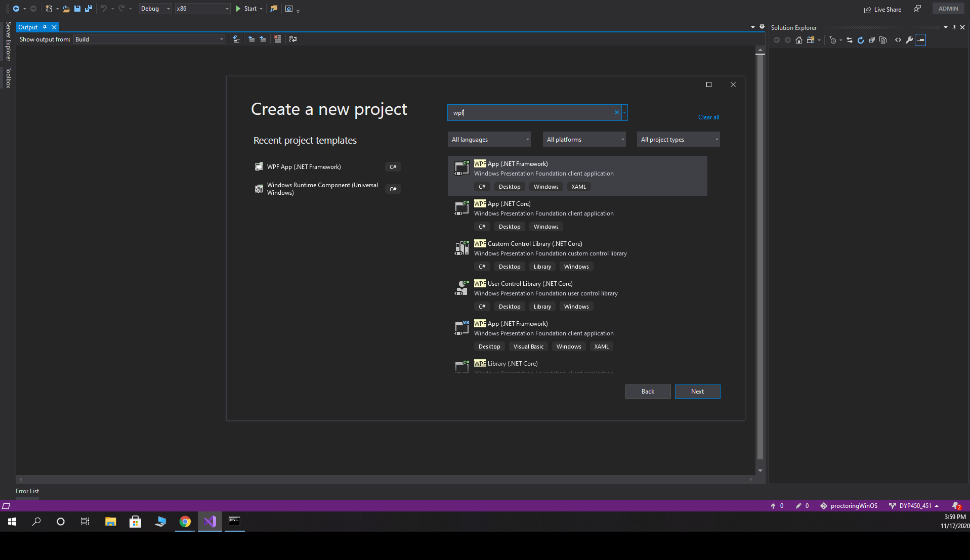The width and height of the screenshot is (970, 560).
Task: Expand the Show output from dropdown
Action: click(221, 39)
